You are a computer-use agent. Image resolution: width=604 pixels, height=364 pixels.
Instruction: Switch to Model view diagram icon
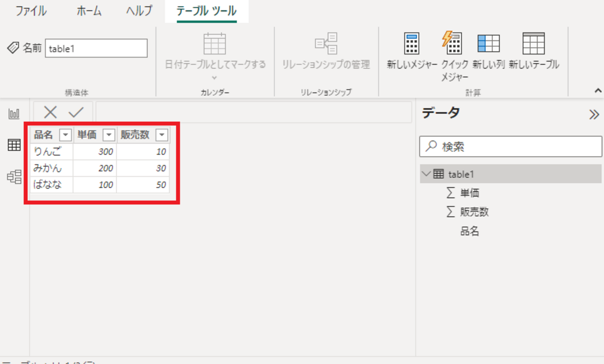[14, 177]
